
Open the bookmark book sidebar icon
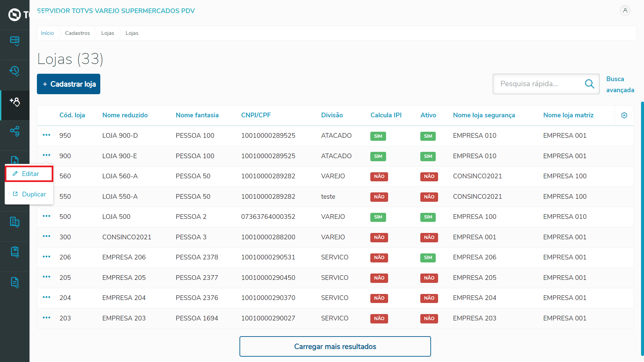click(x=15, y=252)
